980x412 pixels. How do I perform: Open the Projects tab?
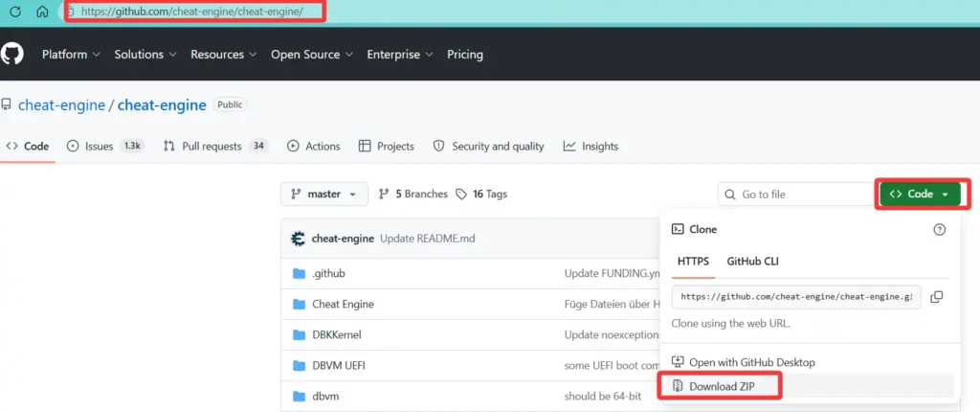point(387,147)
